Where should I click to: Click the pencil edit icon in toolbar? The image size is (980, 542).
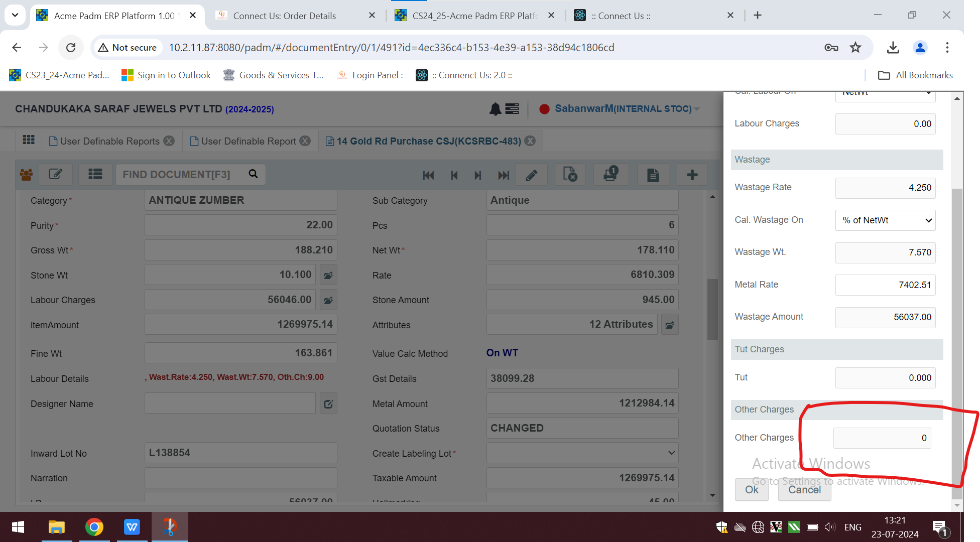(532, 175)
